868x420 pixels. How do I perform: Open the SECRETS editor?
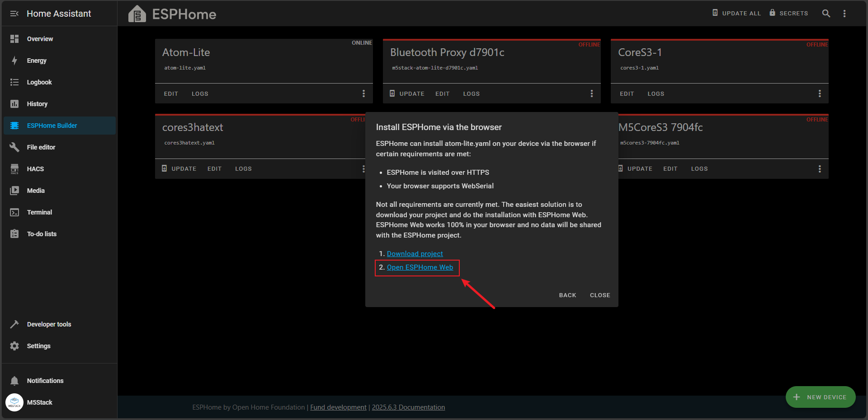pyautogui.click(x=789, y=13)
